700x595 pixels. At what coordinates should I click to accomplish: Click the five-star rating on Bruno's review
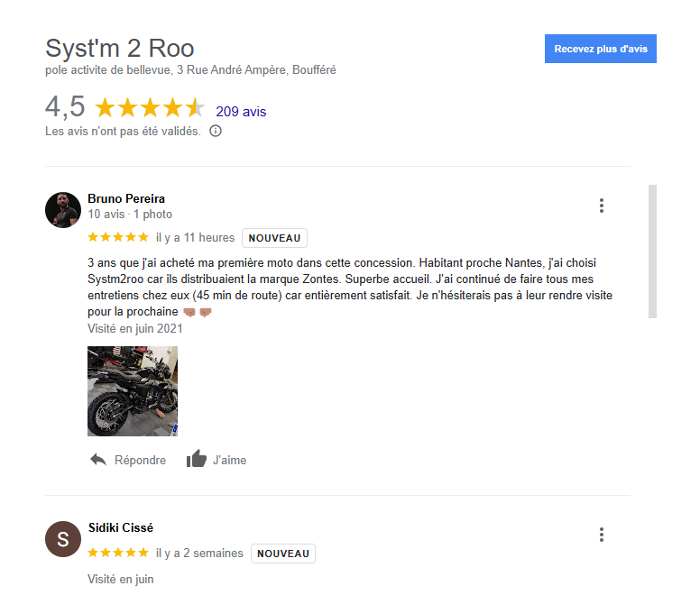click(x=118, y=237)
